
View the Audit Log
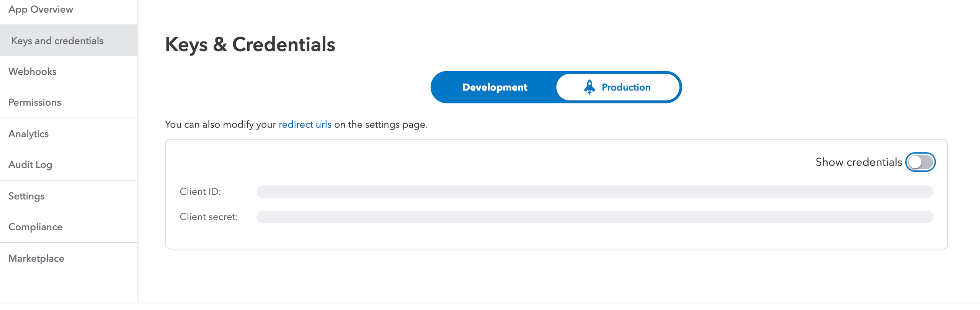[x=30, y=165]
